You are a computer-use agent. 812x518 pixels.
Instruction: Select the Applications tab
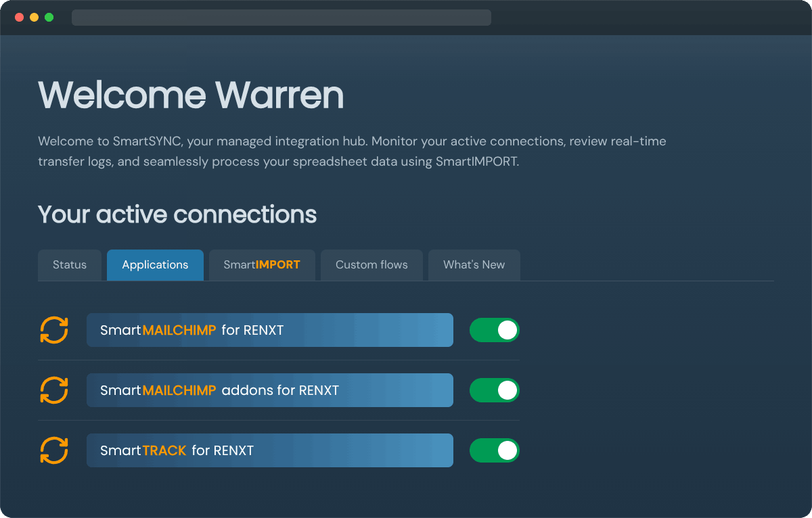point(155,265)
